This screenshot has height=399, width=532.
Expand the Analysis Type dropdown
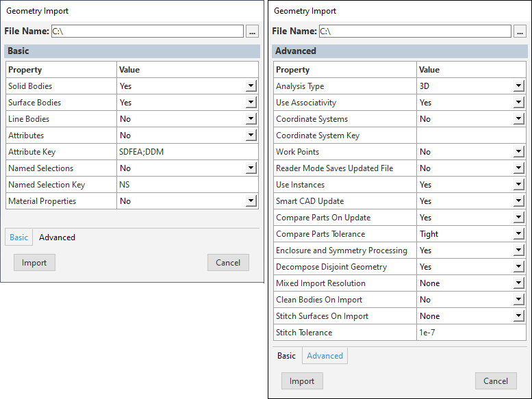coord(518,86)
